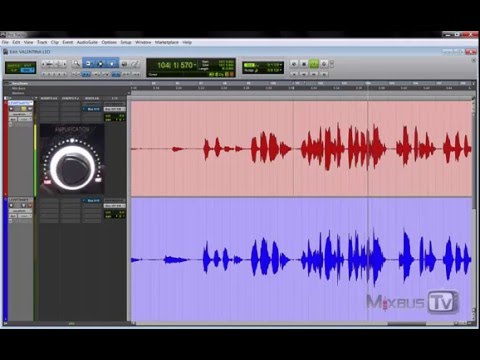Image resolution: width=480 pixels, height=360 pixels.
Task: Open the File menu
Action: 5,42
